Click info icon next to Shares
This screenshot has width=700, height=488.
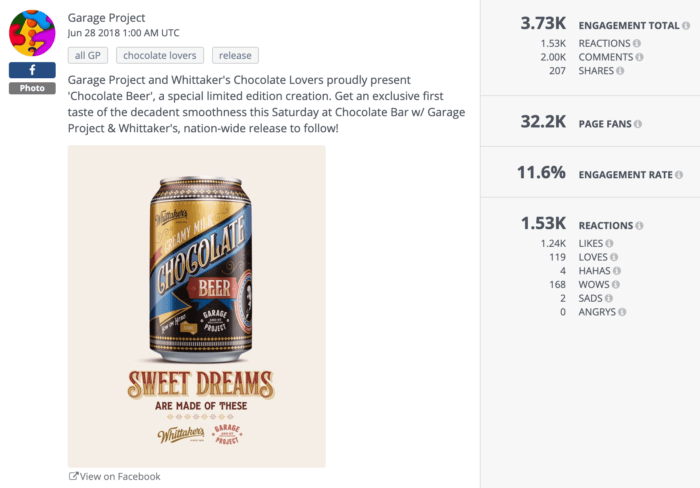point(621,71)
